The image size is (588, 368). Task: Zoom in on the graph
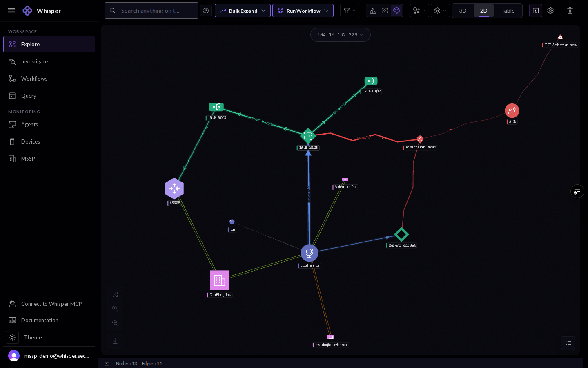click(115, 309)
